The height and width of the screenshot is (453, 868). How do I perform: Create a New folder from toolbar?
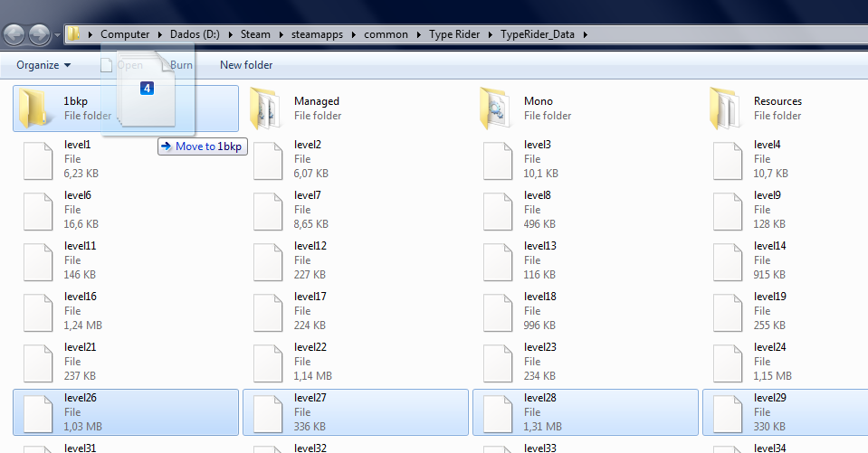click(246, 65)
